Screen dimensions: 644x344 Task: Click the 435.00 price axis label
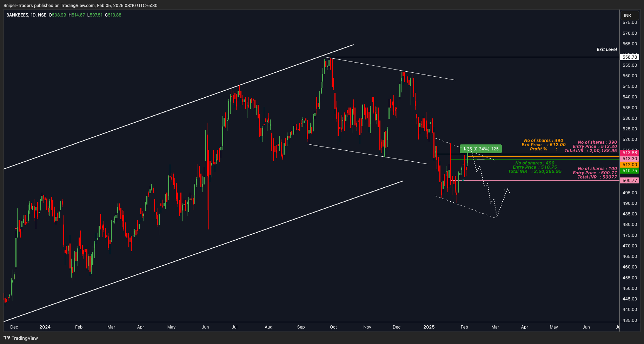tap(630, 320)
